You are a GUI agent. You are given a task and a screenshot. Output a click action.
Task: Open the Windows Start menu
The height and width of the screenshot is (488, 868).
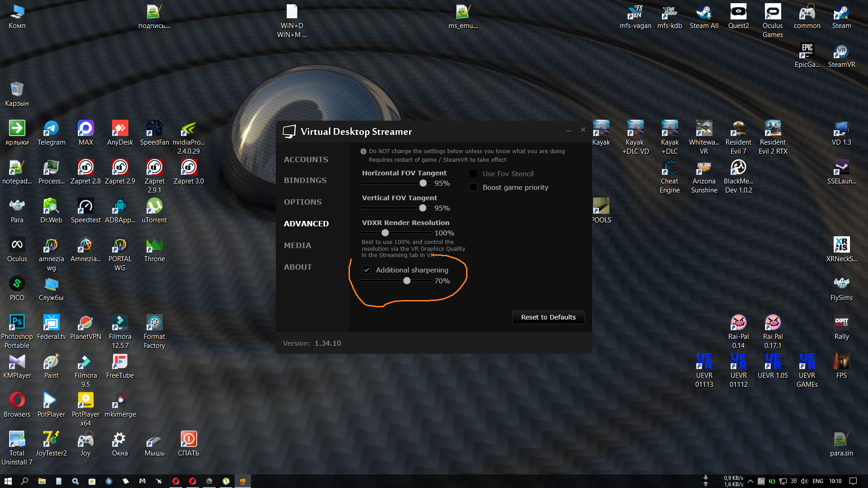8,481
